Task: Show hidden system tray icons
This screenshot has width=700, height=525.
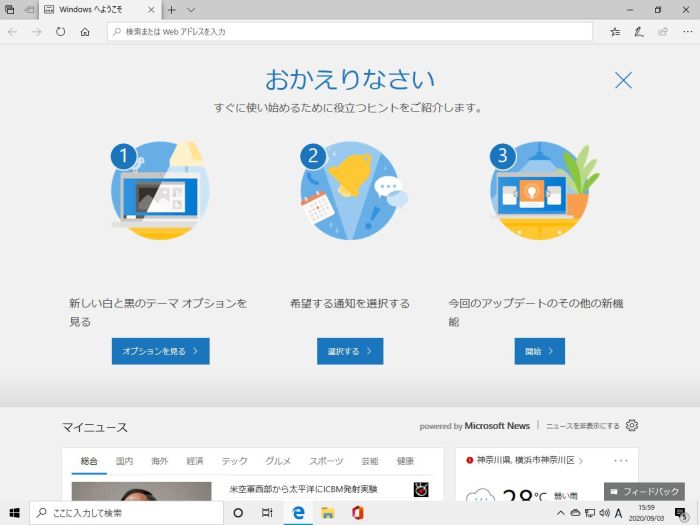Action: tap(560, 513)
